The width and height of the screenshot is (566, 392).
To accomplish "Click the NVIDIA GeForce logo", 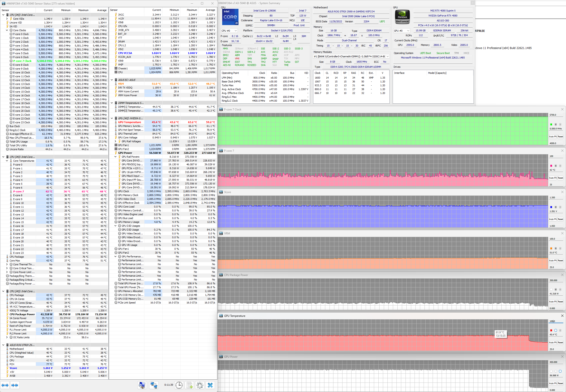I will click(x=402, y=17).
